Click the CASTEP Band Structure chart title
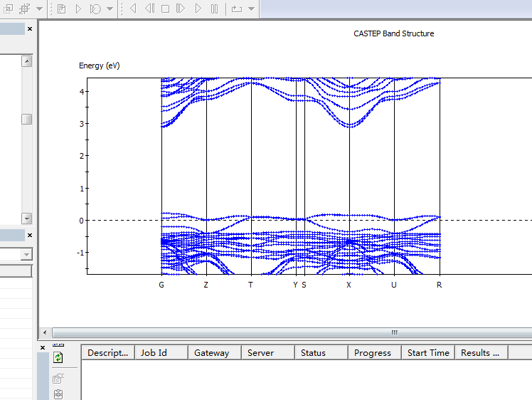The image size is (532, 400). (x=393, y=33)
